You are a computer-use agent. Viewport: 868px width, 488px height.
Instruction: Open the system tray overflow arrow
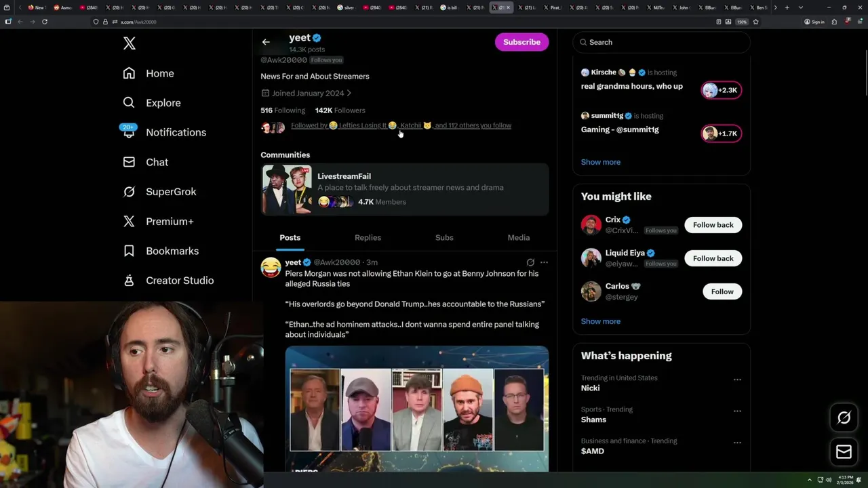809,480
